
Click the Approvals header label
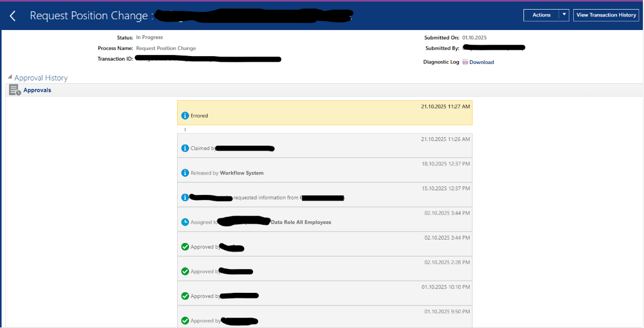coord(37,90)
